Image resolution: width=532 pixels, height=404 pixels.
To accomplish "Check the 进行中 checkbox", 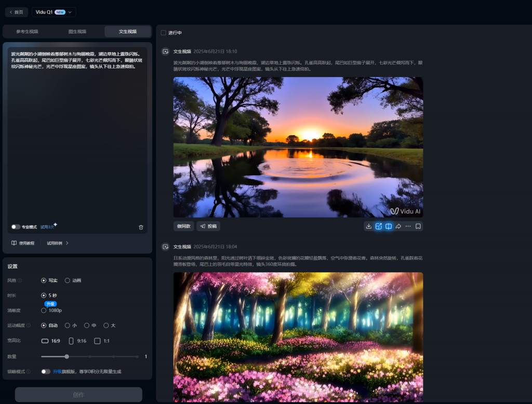I will tap(164, 33).
